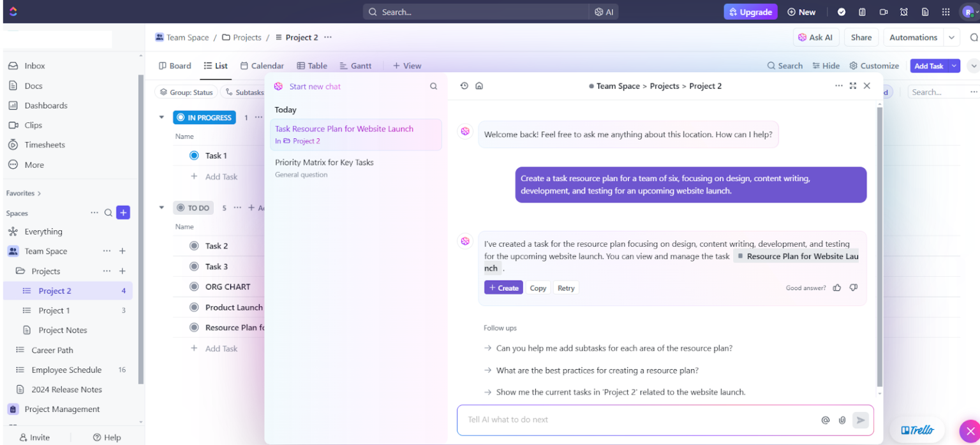This screenshot has height=445, width=980.
Task: Mark Task 2 status circle
Action: 193,245
